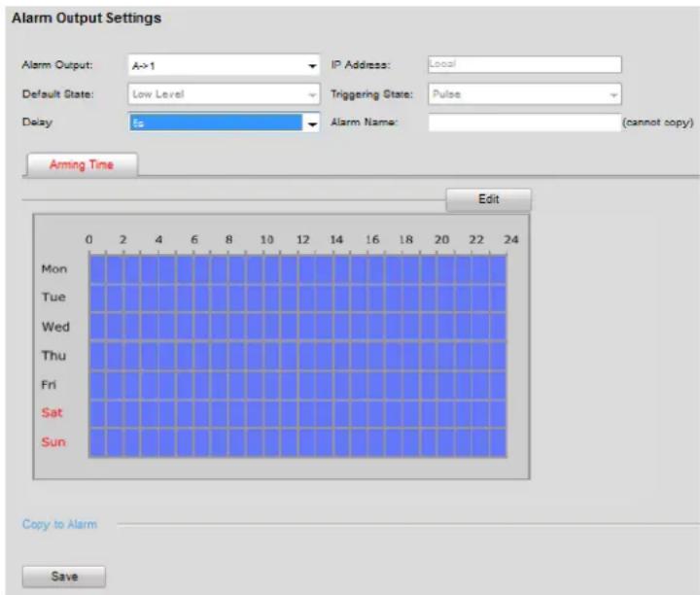Select the Mon schedule row bar

[297, 269]
